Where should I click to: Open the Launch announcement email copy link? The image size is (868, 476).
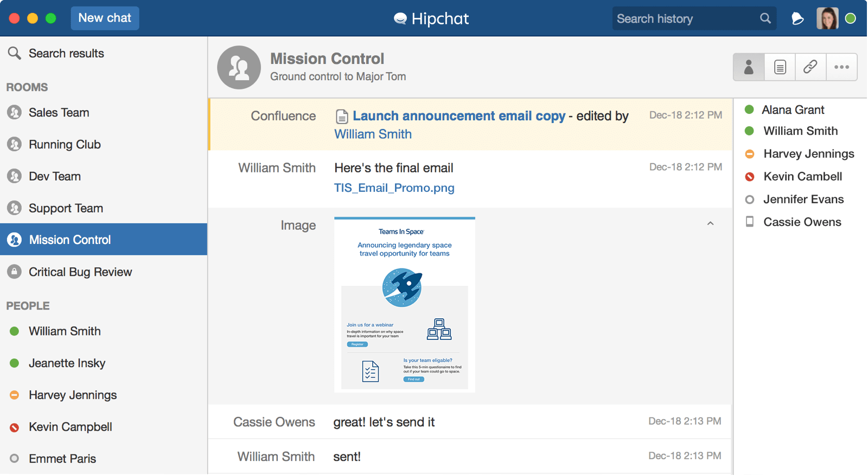[x=459, y=116]
